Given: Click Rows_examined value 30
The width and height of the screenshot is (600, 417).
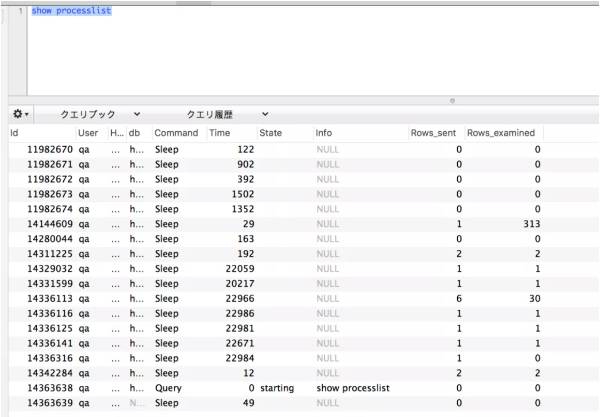Looking at the screenshot, I should (535, 299).
